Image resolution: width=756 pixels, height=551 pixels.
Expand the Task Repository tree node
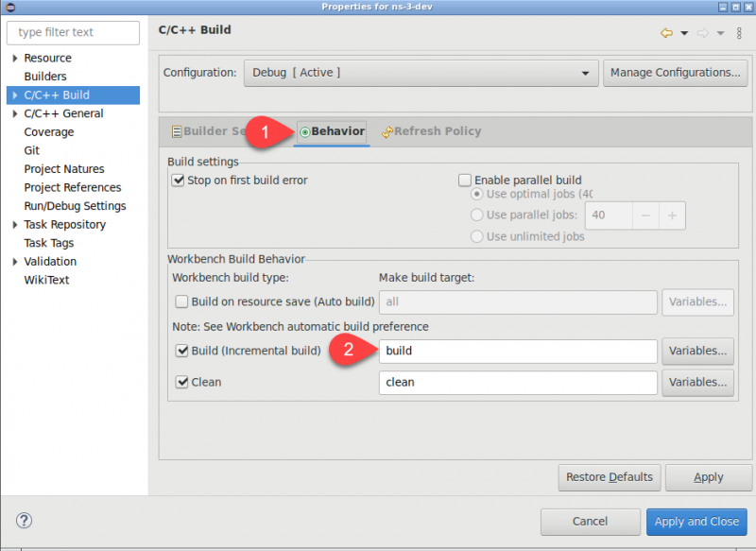pos(15,225)
